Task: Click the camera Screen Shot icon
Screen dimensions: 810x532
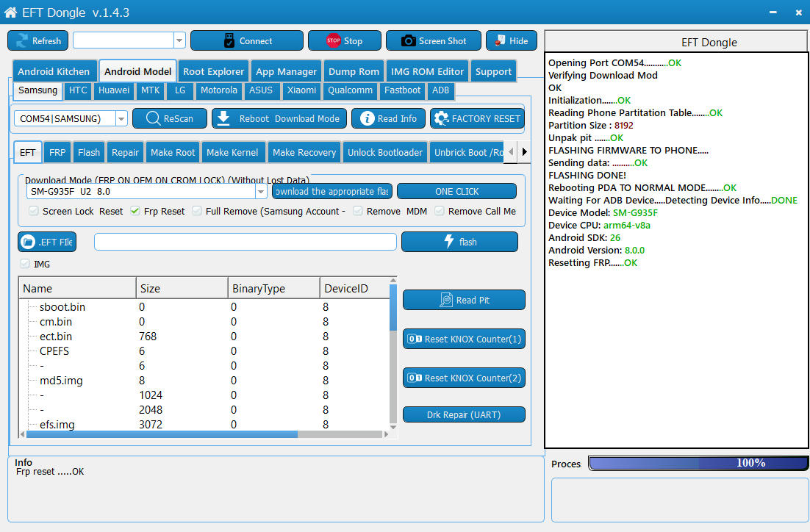Action: [x=408, y=41]
